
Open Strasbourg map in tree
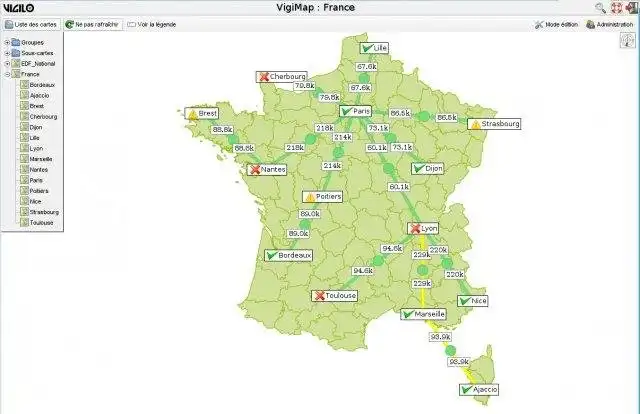point(40,212)
